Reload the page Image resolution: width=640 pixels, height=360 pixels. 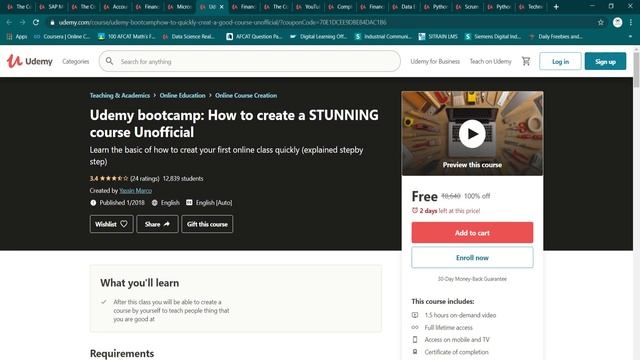pos(36,22)
